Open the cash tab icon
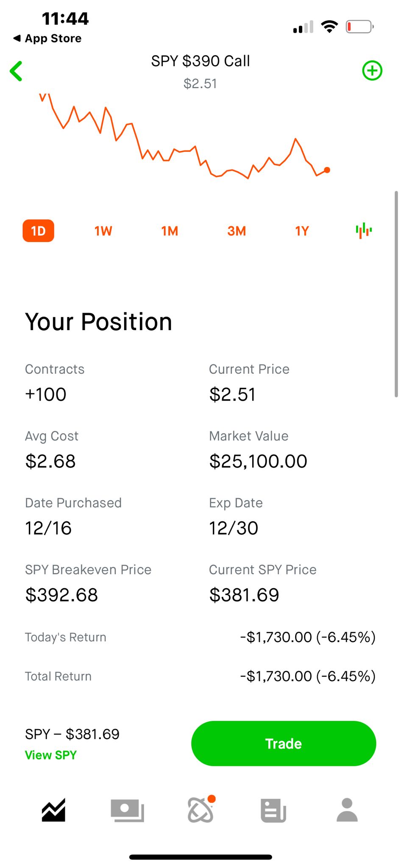 coord(127,810)
